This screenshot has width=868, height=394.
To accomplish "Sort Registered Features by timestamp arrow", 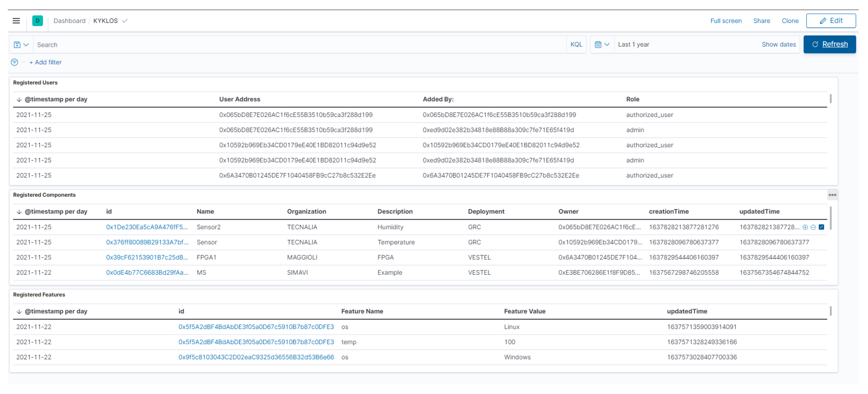I will [x=19, y=312].
